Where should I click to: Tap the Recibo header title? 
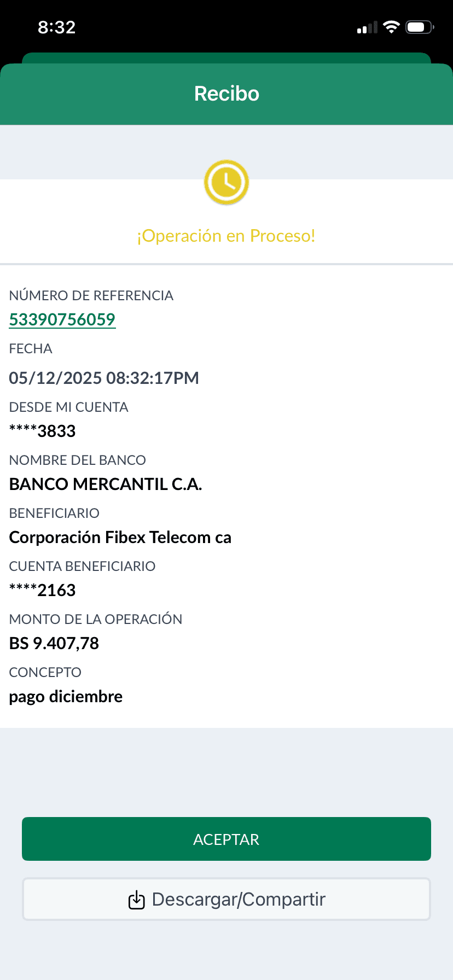[226, 94]
